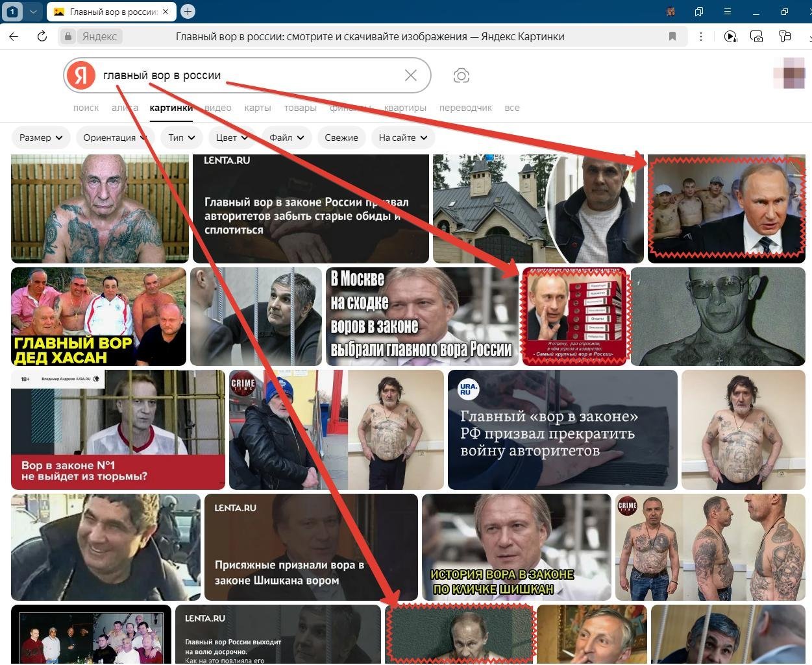Open search by image camera icon
812x665 pixels.
coord(461,76)
